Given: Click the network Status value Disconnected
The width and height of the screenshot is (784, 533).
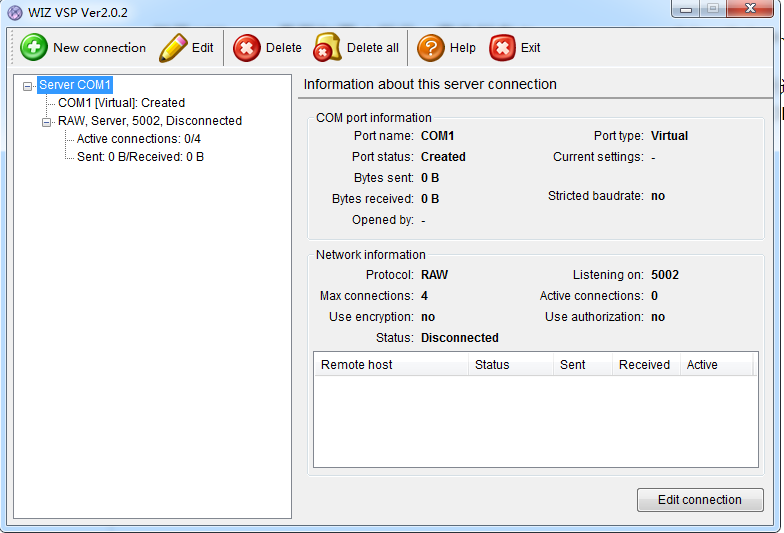Looking at the screenshot, I should (460, 338).
